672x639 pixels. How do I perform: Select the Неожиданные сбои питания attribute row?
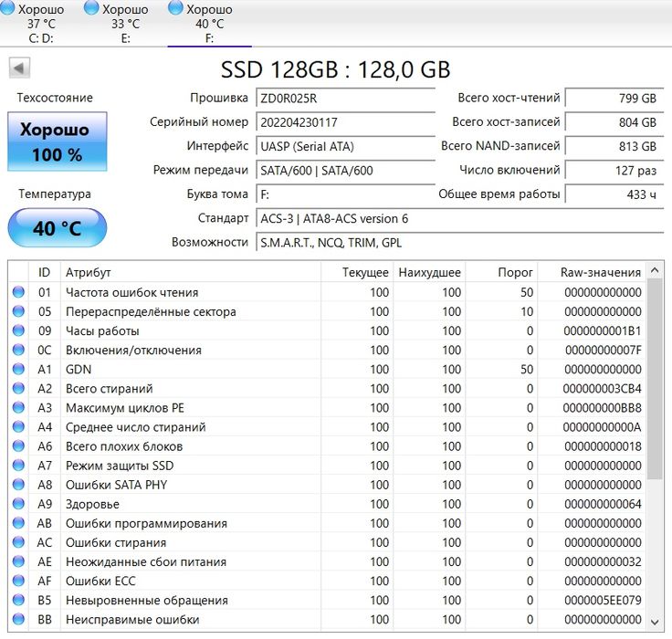pos(327,561)
